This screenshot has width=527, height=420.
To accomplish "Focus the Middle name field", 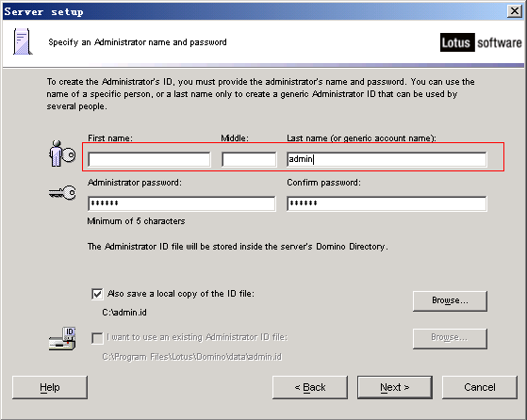I will (249, 159).
